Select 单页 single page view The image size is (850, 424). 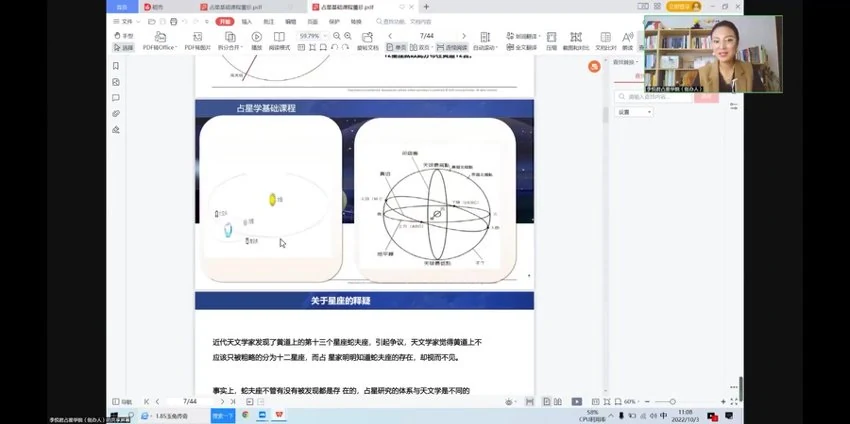396,47
